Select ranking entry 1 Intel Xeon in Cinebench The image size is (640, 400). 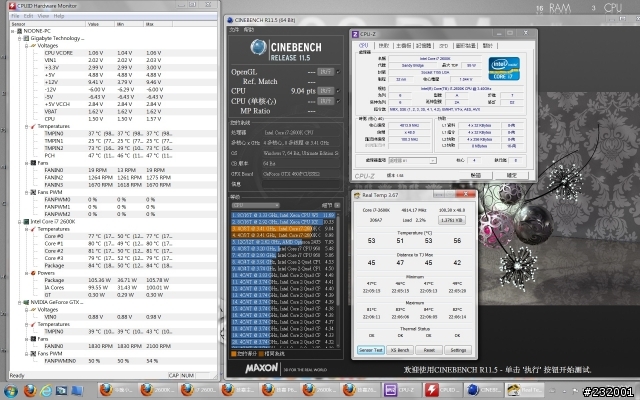click(x=283, y=215)
